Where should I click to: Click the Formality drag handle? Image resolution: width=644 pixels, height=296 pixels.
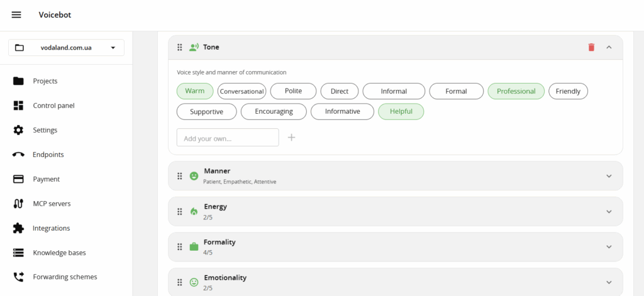coord(179,247)
